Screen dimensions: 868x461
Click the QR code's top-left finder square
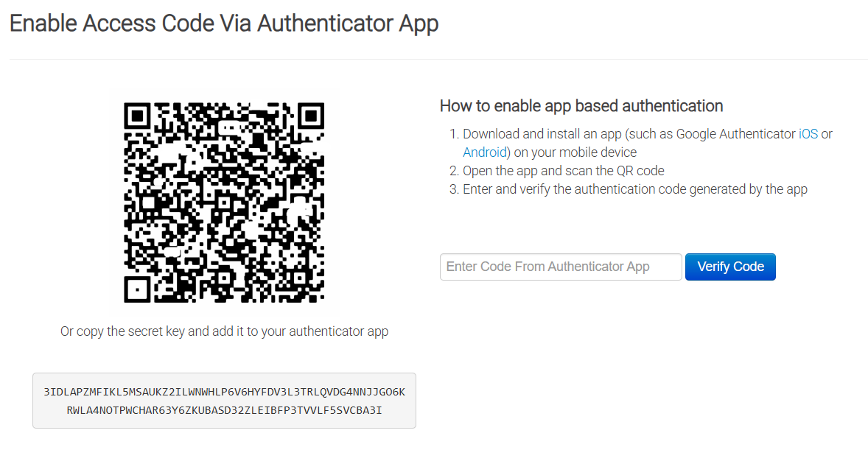pyautogui.click(x=137, y=116)
